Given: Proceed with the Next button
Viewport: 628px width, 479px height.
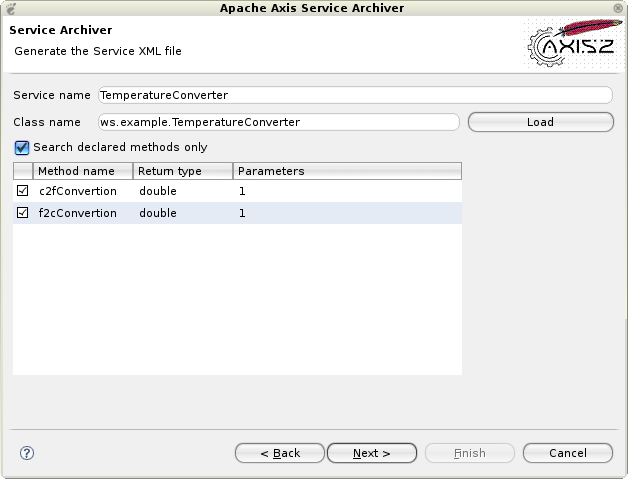Looking at the screenshot, I should [x=372, y=453].
